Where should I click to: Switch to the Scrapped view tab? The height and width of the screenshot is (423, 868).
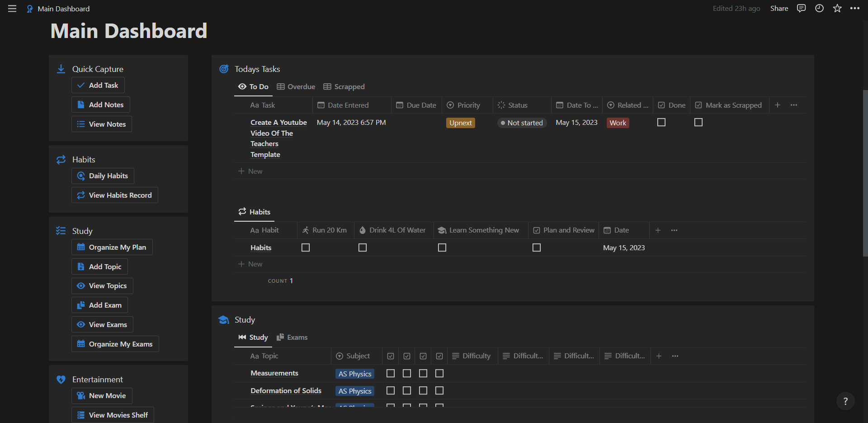point(344,86)
